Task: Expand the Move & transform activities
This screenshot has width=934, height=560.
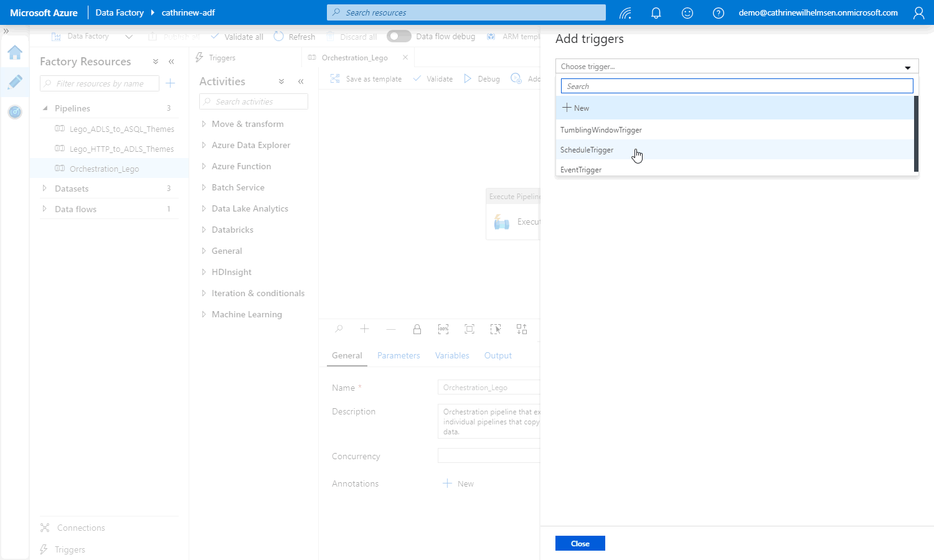Action: coord(204,124)
